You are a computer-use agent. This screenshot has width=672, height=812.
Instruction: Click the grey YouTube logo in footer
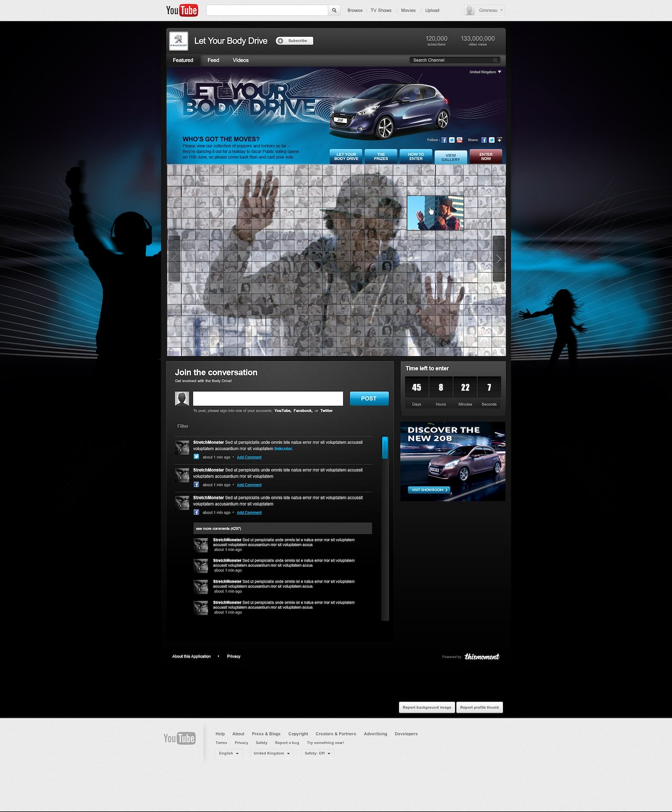coord(180,738)
